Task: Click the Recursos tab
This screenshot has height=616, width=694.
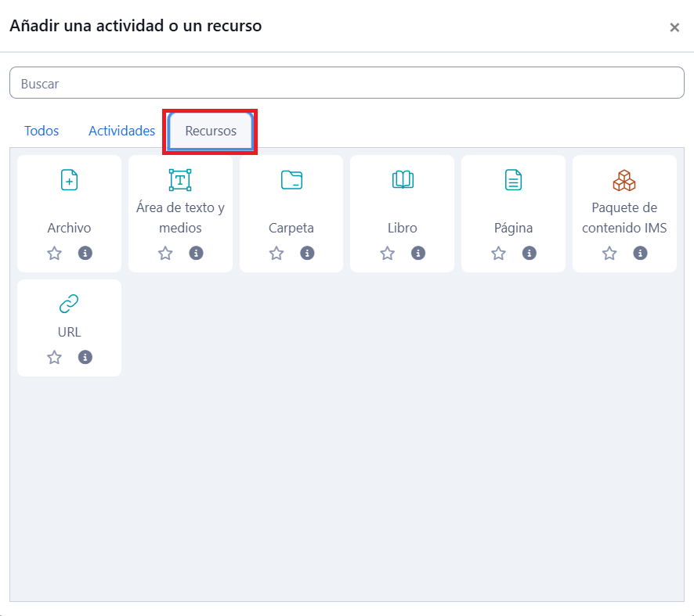Action: point(211,131)
